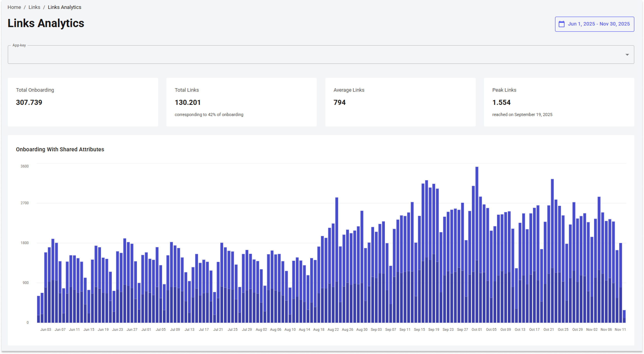Screen dimensions: 644x354
Task: Click the Sep 19 x-axis label
Action: [x=434, y=329]
